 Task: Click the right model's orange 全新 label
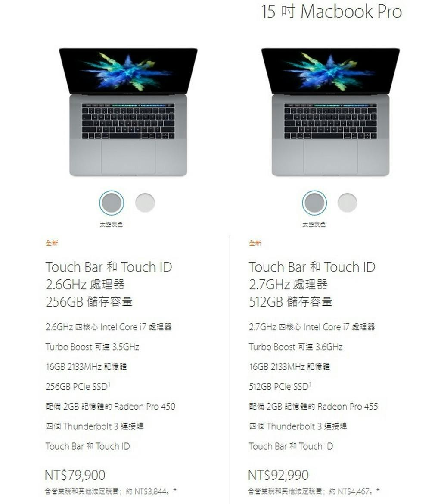point(255,243)
